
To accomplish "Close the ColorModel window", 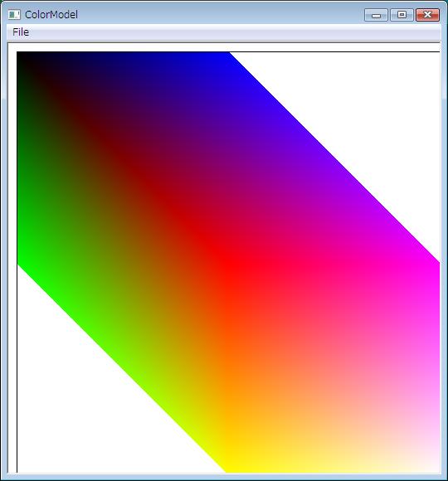I will coord(427,15).
